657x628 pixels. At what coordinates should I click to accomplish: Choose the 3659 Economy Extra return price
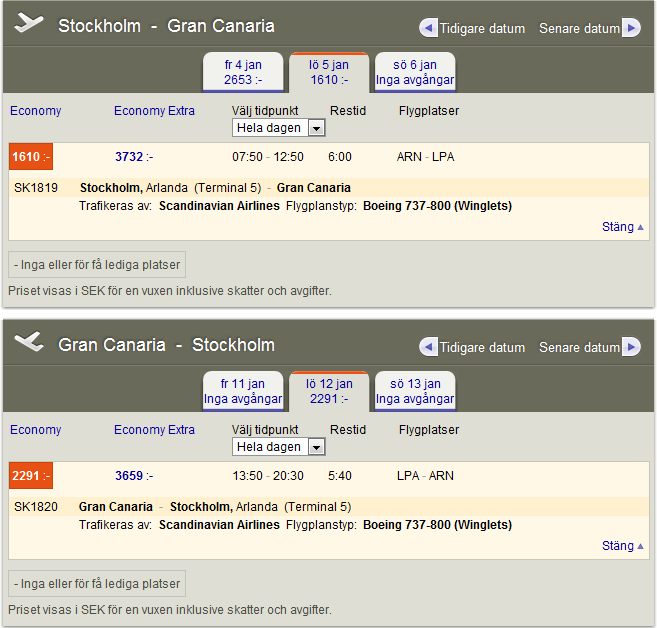130,476
